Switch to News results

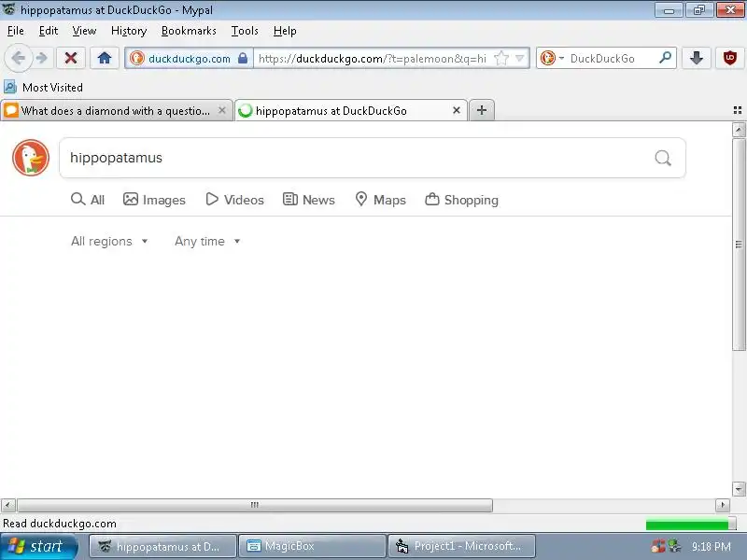(x=309, y=200)
